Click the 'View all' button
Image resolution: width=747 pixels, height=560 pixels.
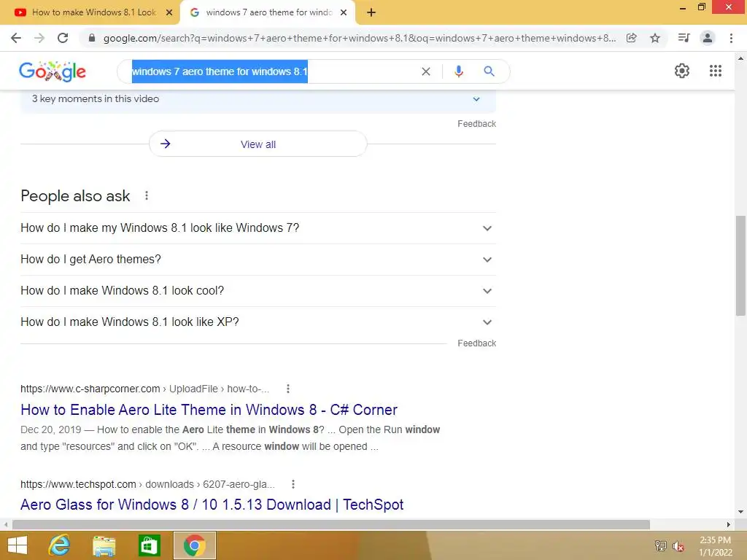258,144
